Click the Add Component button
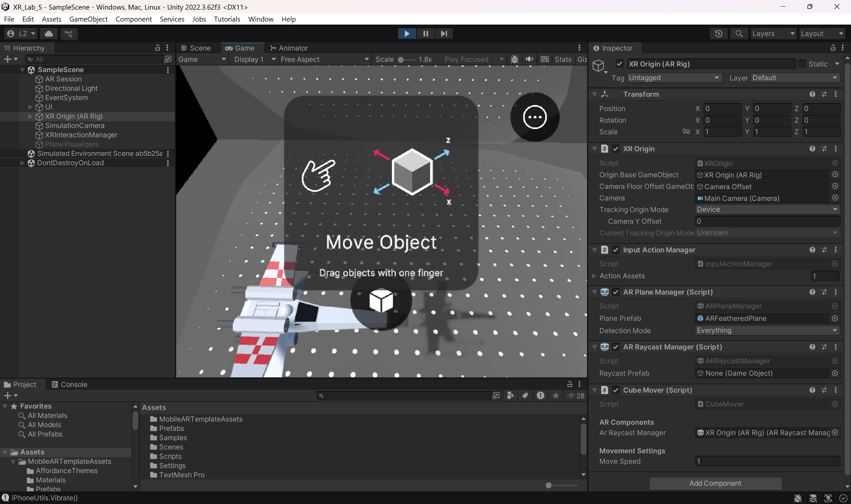The width and height of the screenshot is (851, 504). click(x=715, y=483)
